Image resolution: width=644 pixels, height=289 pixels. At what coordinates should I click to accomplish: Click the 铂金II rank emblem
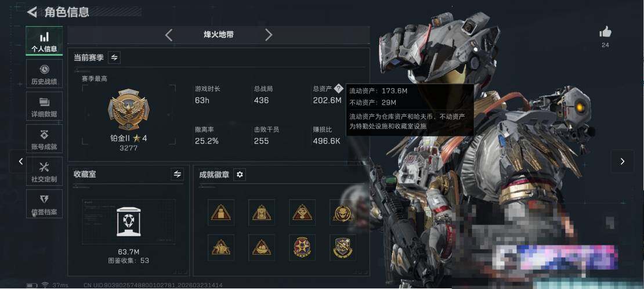point(129,110)
